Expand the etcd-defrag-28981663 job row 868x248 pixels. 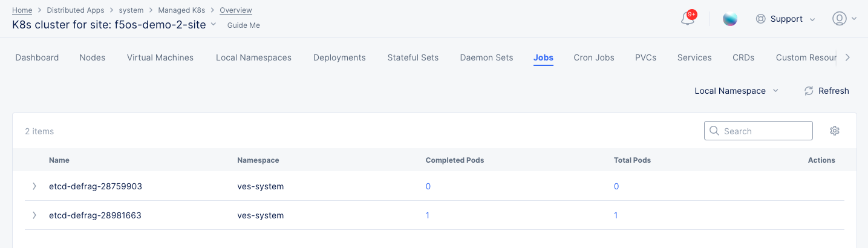click(34, 215)
